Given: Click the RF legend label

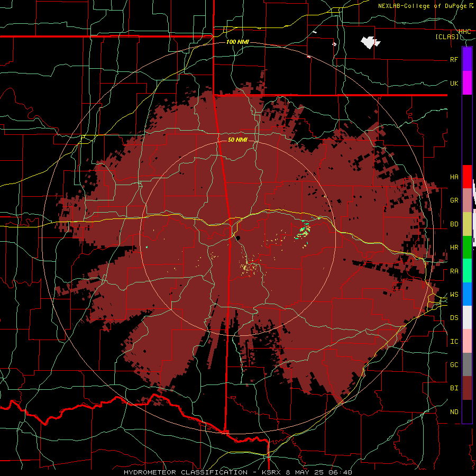Looking at the screenshot, I should pos(454,59).
